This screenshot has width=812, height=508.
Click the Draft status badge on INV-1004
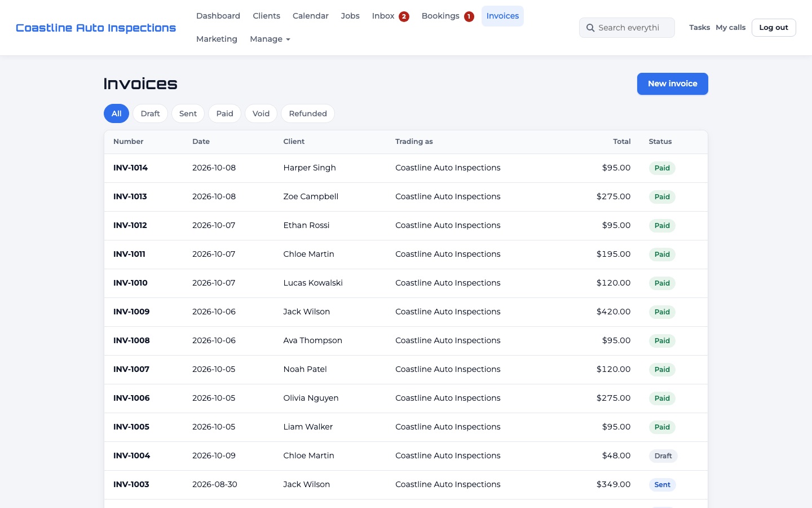[663, 456]
